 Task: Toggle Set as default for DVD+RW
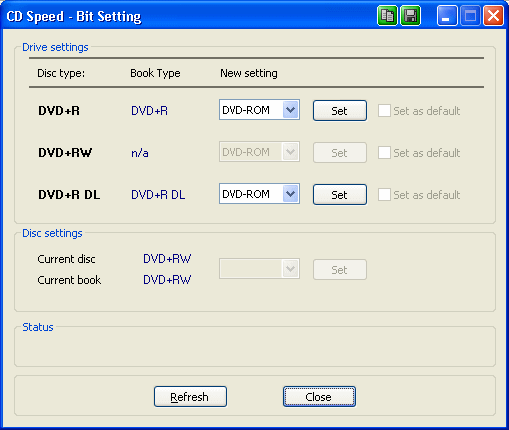click(x=384, y=153)
